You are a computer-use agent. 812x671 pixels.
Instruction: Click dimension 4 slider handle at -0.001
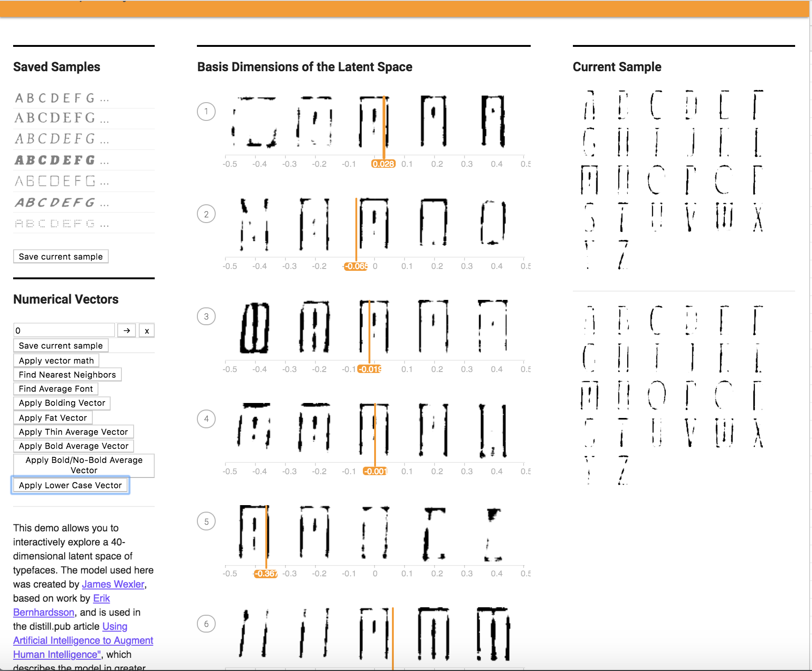375,471
